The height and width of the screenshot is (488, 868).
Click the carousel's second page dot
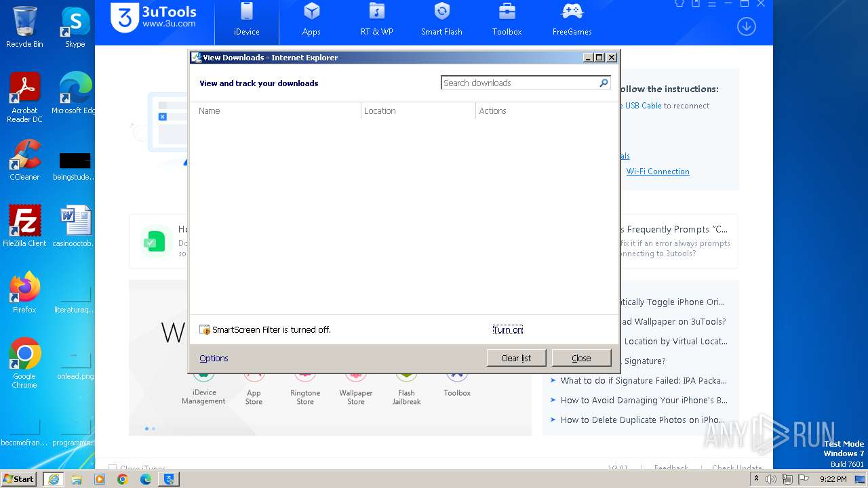pyautogui.click(x=153, y=428)
